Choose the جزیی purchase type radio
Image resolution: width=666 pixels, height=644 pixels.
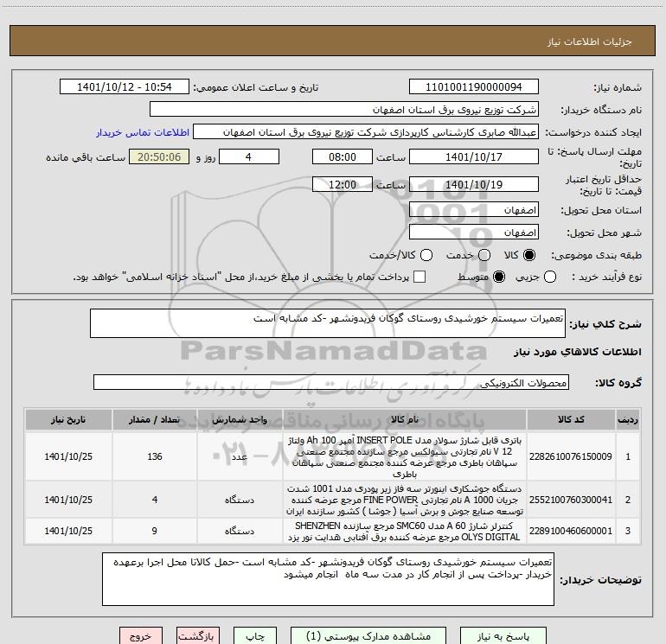coord(549,277)
